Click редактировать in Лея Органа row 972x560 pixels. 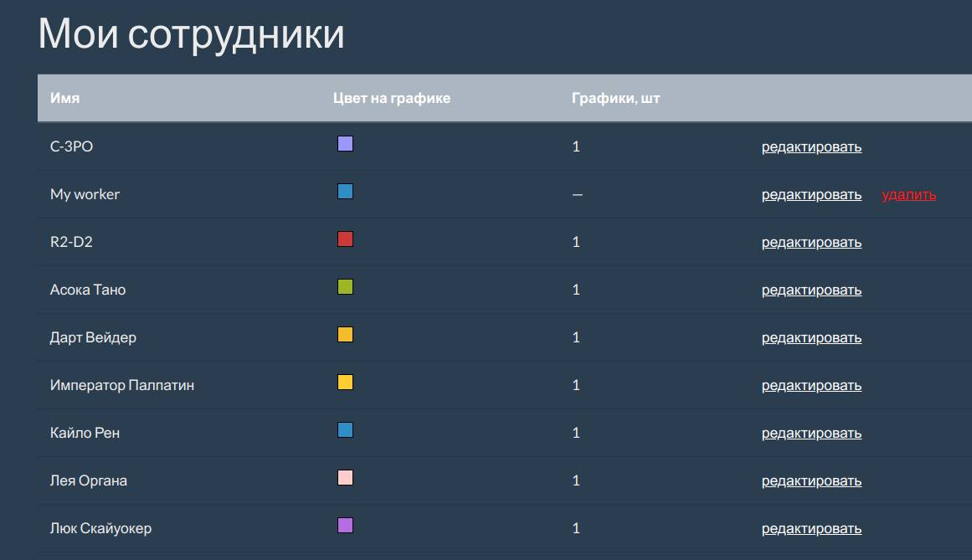tap(811, 480)
